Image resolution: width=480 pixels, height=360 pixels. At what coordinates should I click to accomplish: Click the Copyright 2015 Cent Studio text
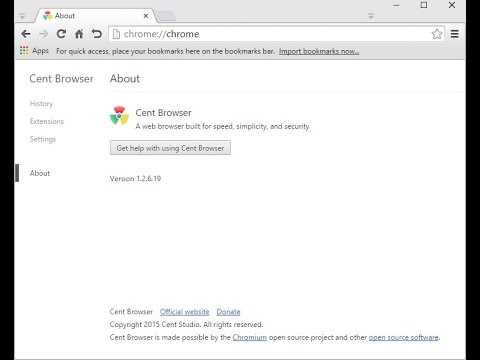coord(186,324)
